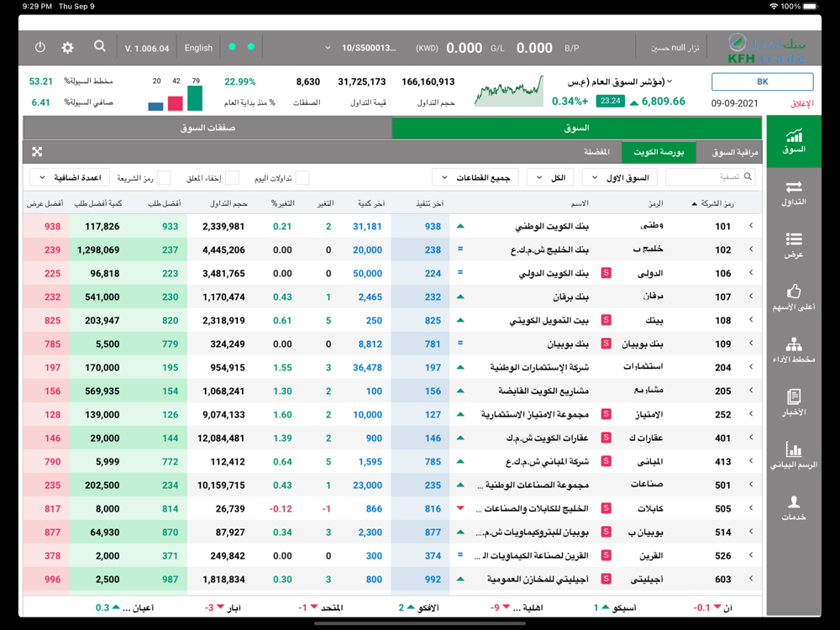Image resolution: width=840 pixels, height=630 pixels.
Task: Tap the blue liquidity bar 20
Action: [155, 107]
